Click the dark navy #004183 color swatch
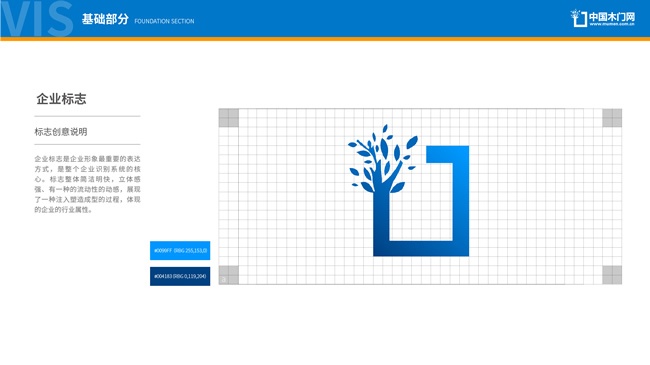Screen dimensions: 650x365 (x=180, y=276)
